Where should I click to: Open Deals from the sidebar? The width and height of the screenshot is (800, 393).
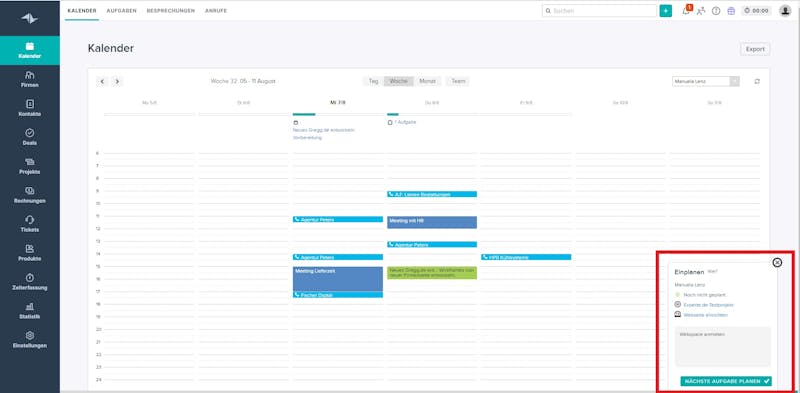coord(30,137)
